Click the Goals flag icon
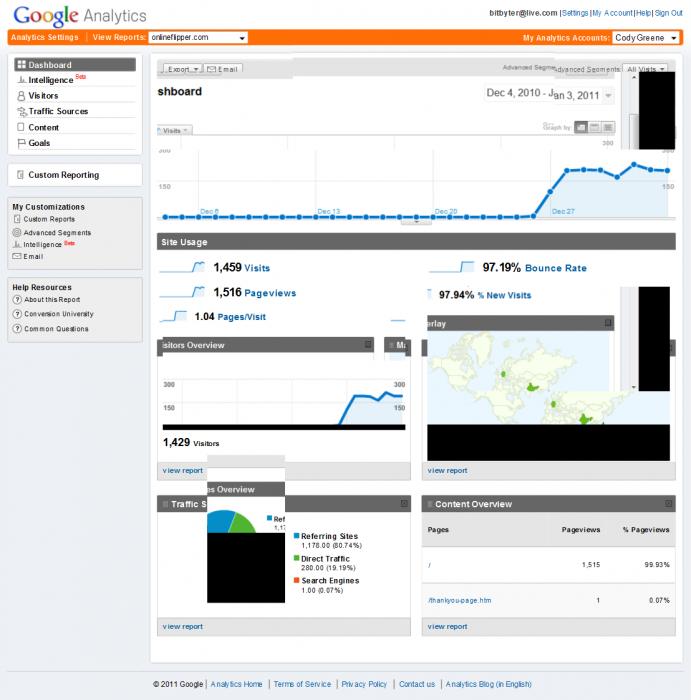The width and height of the screenshot is (691, 700). [21, 143]
